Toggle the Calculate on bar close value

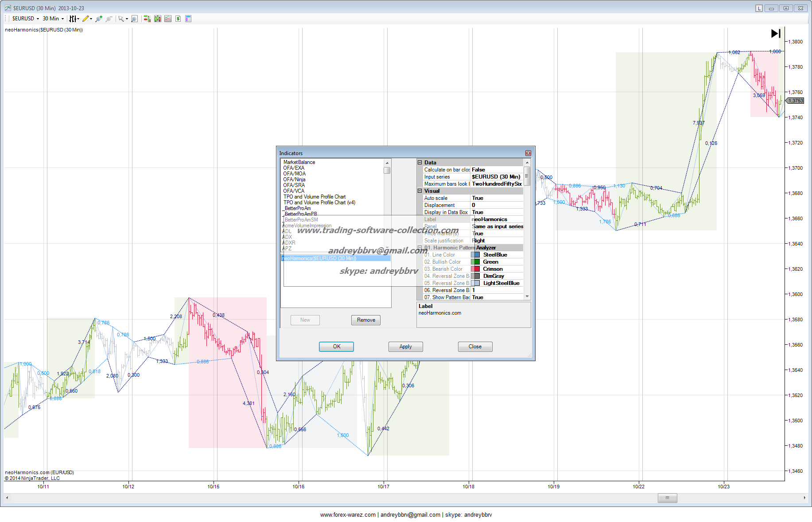[x=496, y=170]
